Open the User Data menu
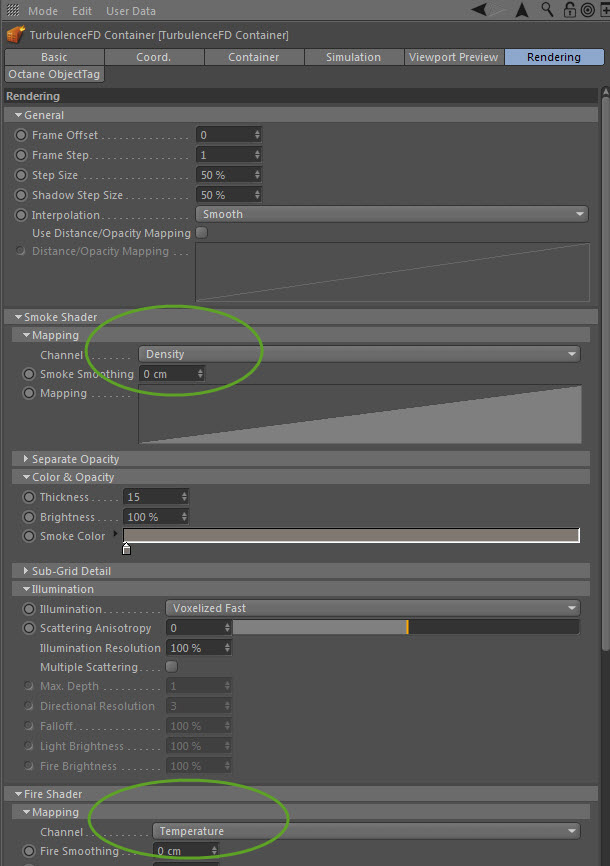The width and height of the screenshot is (610, 866). [131, 11]
